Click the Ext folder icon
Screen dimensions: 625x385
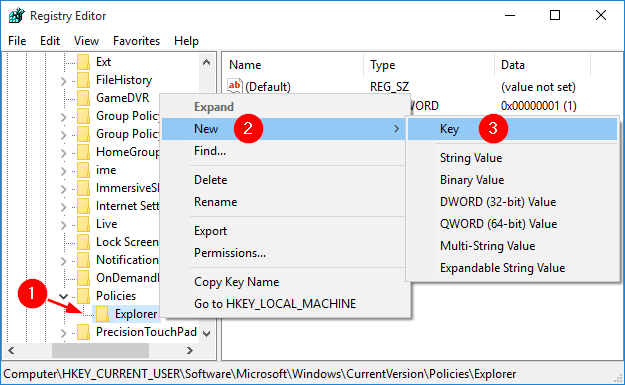[83, 62]
